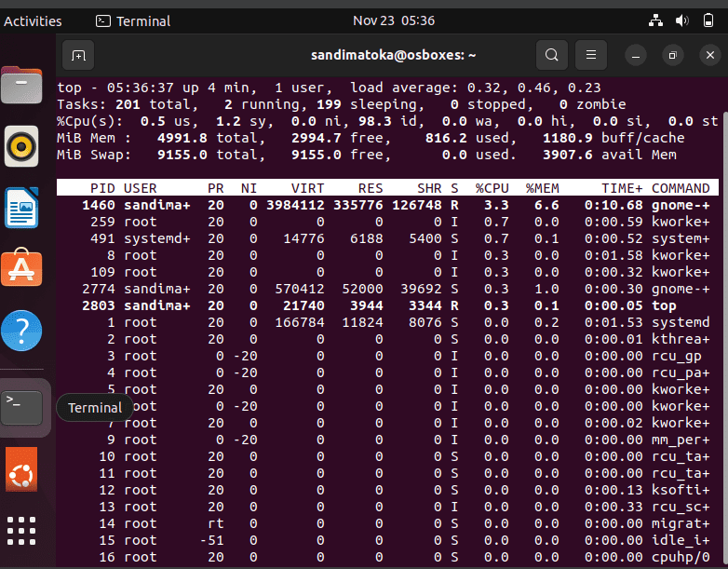Click the -51 priority in PID 15 row
This screenshot has width=728, height=569.
(211, 540)
